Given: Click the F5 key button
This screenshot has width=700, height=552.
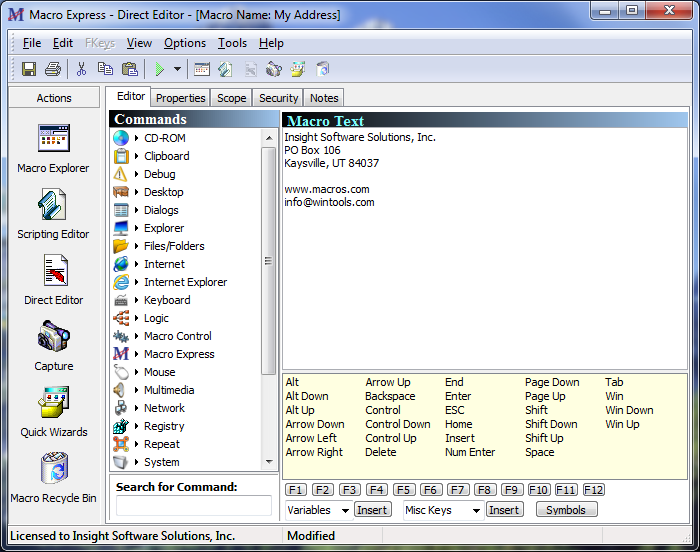Looking at the screenshot, I should (x=403, y=490).
